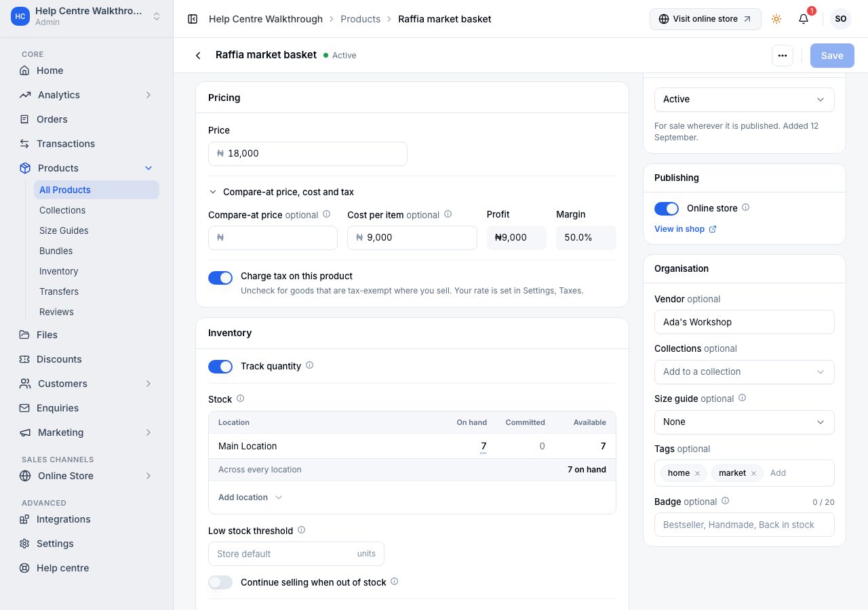Viewport: 868px width, 610px height.
Task: Click Products in the breadcrumb
Action: pos(360,19)
